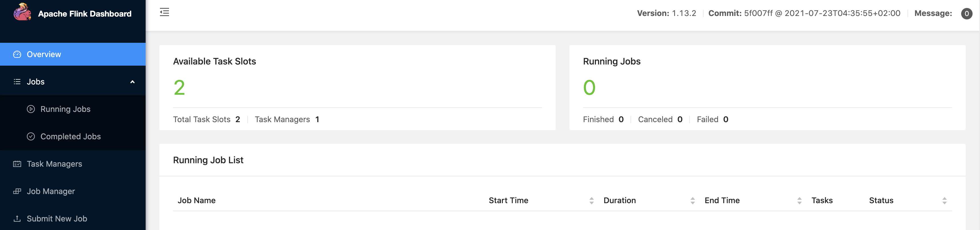The height and width of the screenshot is (230, 980).
Task: Go to Task Managers page
Action: (55, 164)
